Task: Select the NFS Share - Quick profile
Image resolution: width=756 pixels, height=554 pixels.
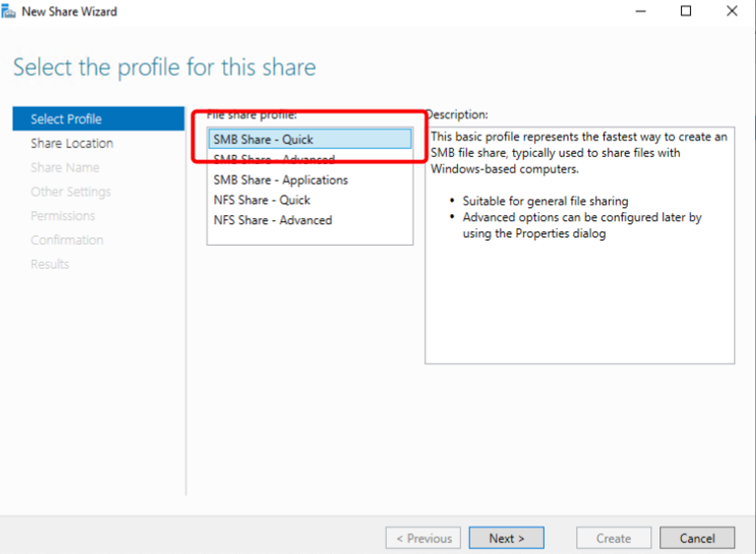Action: click(x=262, y=200)
